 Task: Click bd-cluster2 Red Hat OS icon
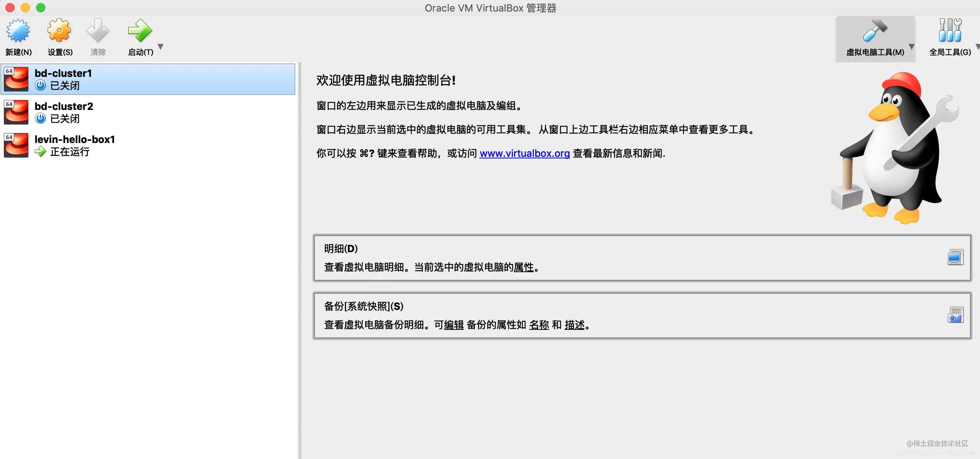tap(16, 112)
